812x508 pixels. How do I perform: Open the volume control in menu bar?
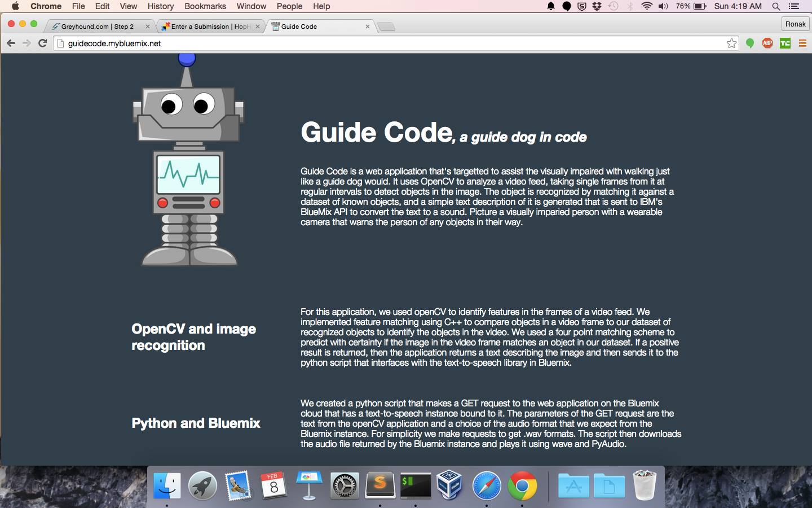pyautogui.click(x=663, y=6)
